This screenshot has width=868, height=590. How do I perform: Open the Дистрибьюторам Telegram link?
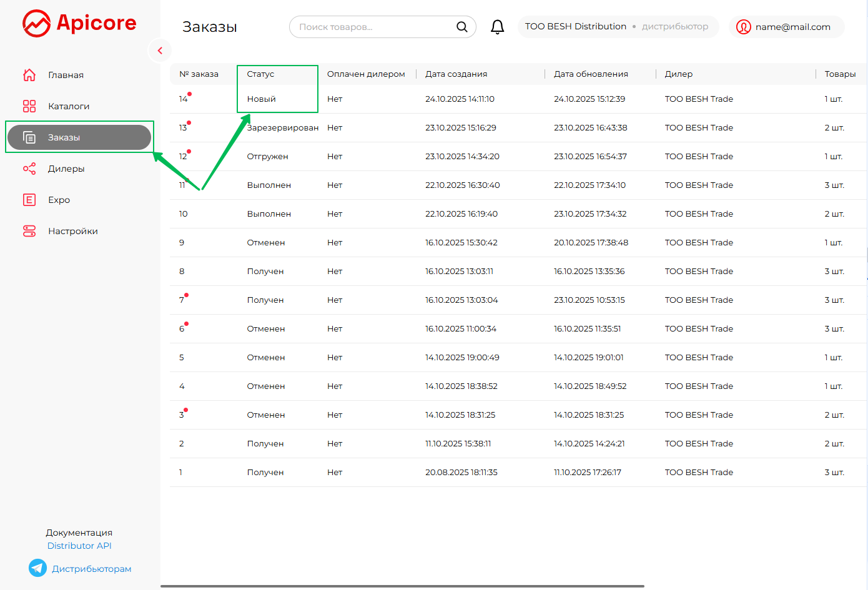tap(91, 569)
